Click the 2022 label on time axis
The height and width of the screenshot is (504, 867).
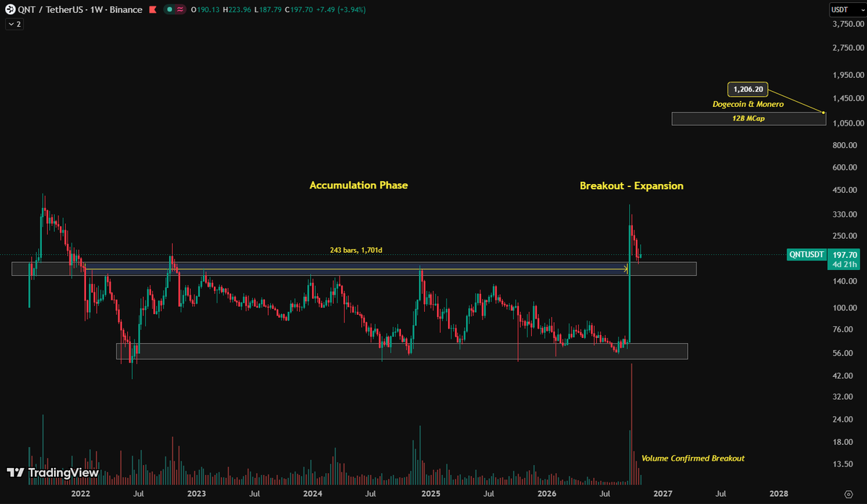(x=80, y=494)
